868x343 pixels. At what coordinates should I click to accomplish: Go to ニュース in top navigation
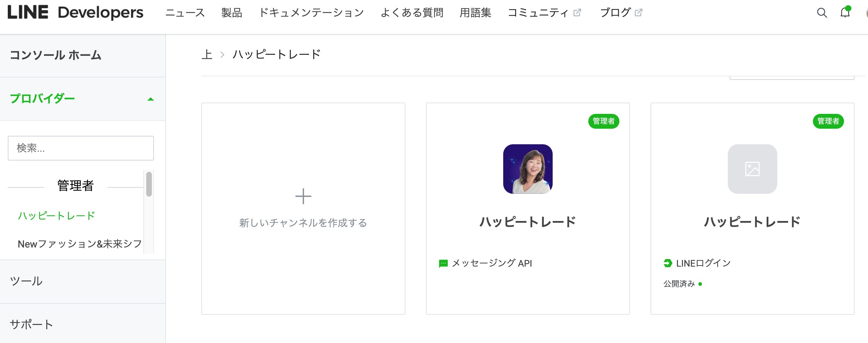[185, 13]
